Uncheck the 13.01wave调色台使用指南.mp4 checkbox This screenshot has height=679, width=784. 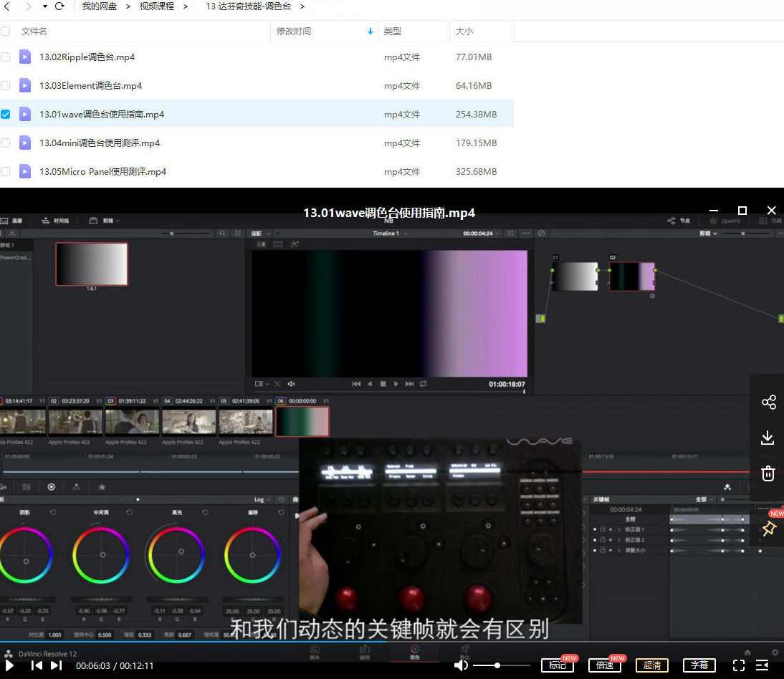pyautogui.click(x=6, y=114)
